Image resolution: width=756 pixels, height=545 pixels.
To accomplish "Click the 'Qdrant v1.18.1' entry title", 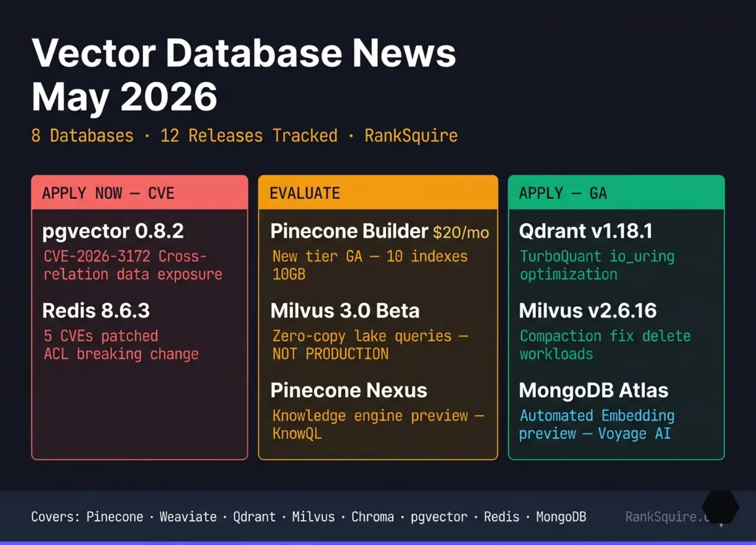I will point(586,231).
